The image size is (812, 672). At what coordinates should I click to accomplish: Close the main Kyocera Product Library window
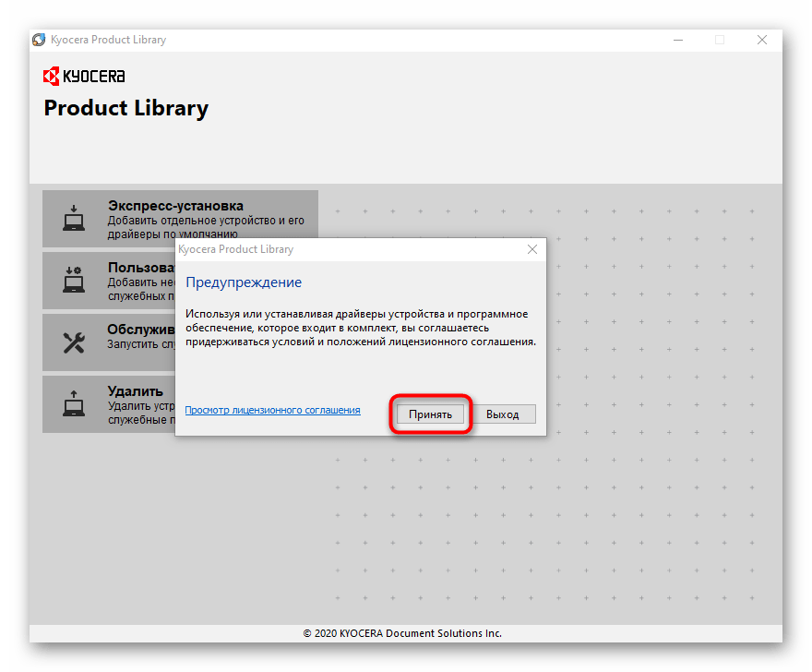pyautogui.click(x=762, y=40)
